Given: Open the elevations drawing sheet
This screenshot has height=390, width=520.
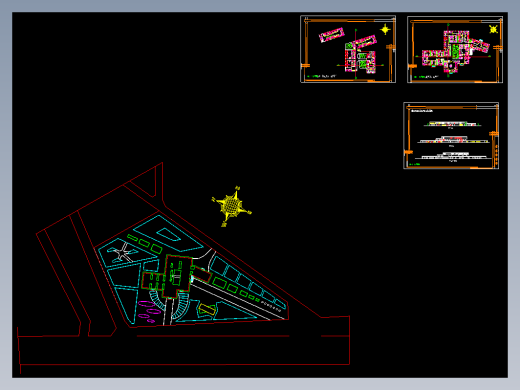Looking at the screenshot, I should coord(451,136).
